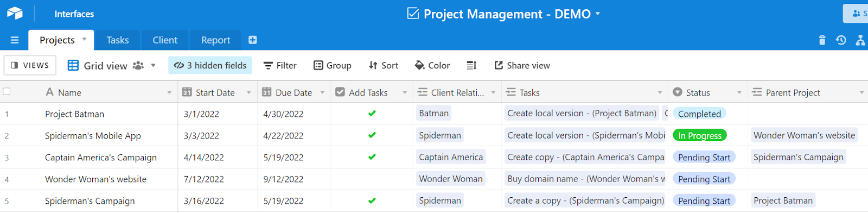Open the Buy domain name task link
The image size is (868, 213).
[586, 179]
